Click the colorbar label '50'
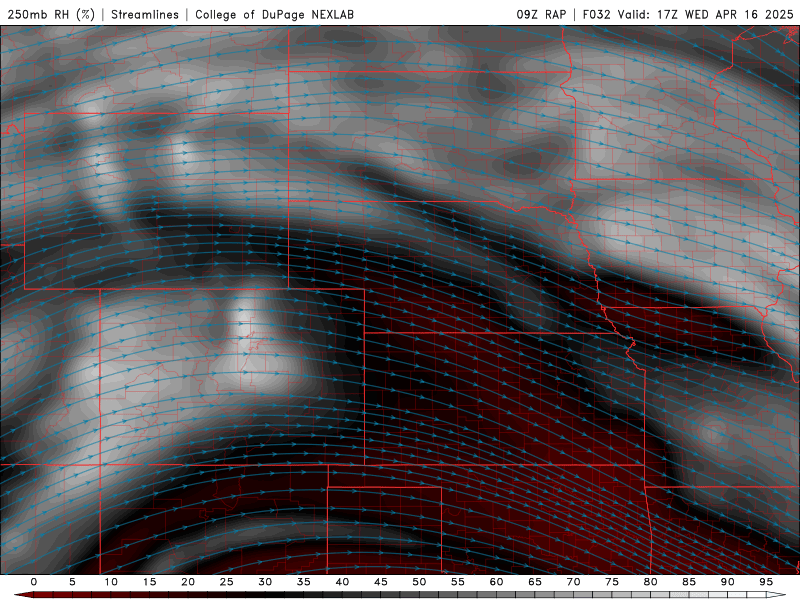This screenshot has height=600, width=800. point(419,582)
